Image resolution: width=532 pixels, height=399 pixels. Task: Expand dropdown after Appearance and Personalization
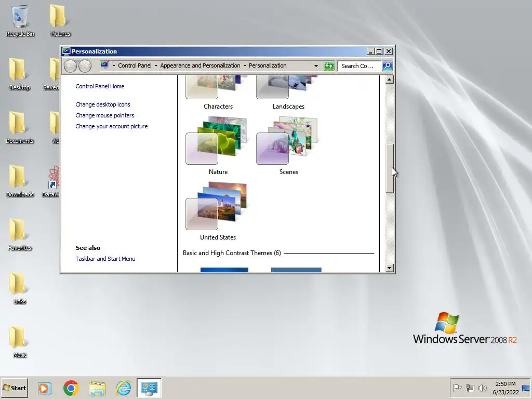click(245, 66)
